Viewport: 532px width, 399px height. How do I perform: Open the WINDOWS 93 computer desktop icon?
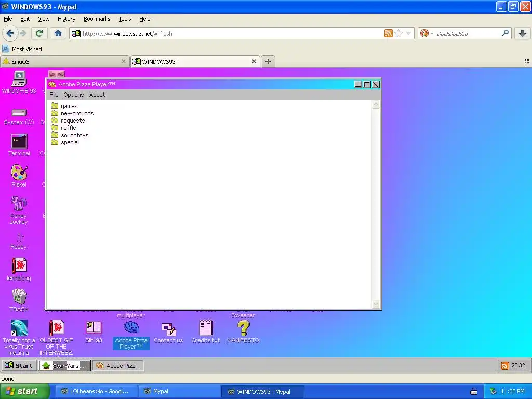[19, 82]
